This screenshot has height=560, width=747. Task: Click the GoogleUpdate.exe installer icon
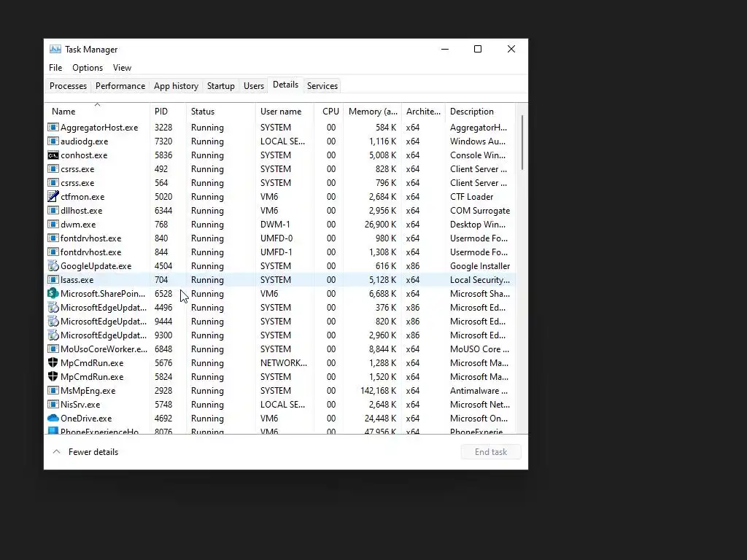tap(53, 265)
